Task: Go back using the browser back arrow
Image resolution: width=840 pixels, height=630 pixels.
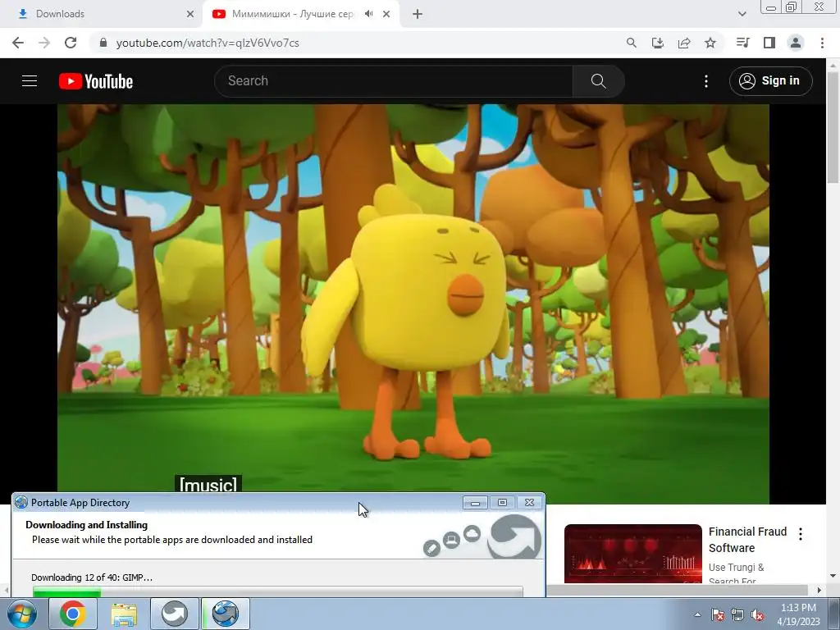Action: coord(18,43)
